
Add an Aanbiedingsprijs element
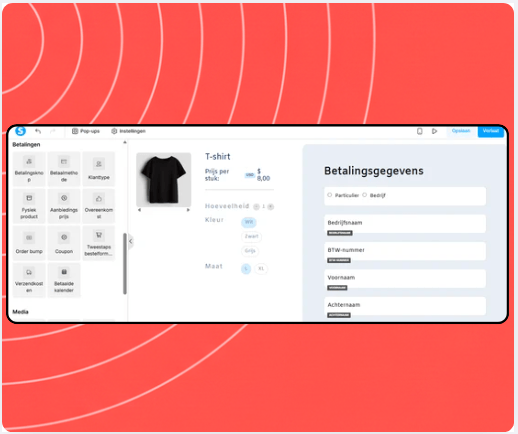64,206
